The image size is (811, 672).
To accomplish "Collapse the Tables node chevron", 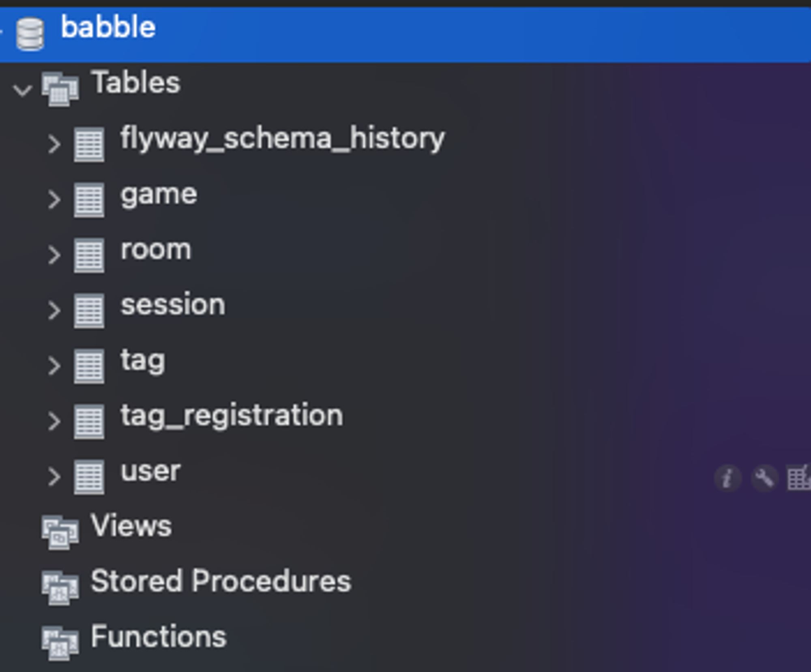I will (x=22, y=90).
